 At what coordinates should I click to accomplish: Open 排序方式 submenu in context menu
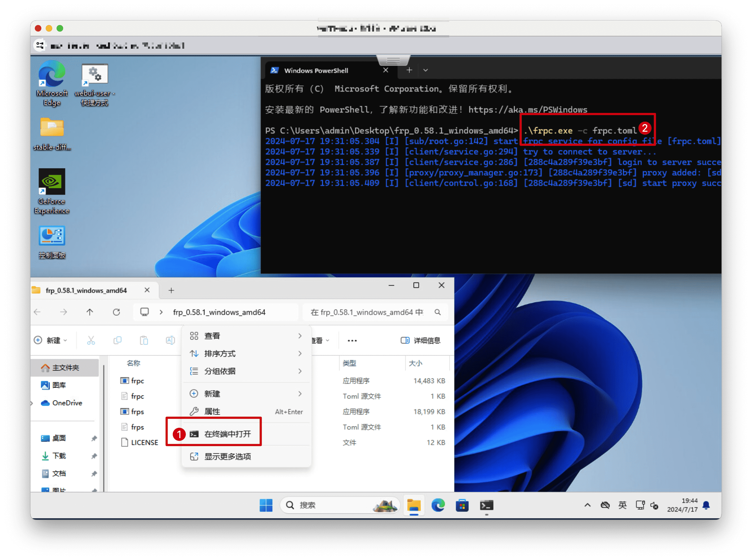[x=246, y=353]
